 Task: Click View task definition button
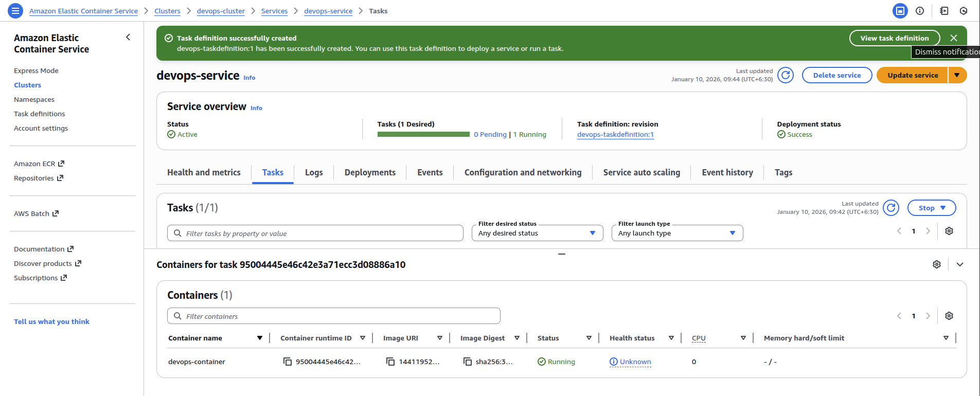[x=895, y=38]
